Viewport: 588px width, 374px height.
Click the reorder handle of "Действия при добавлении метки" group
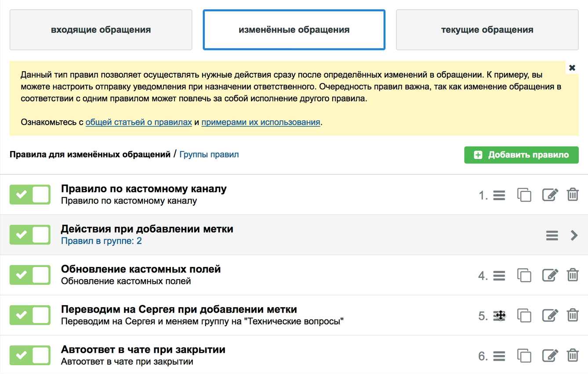click(x=552, y=235)
